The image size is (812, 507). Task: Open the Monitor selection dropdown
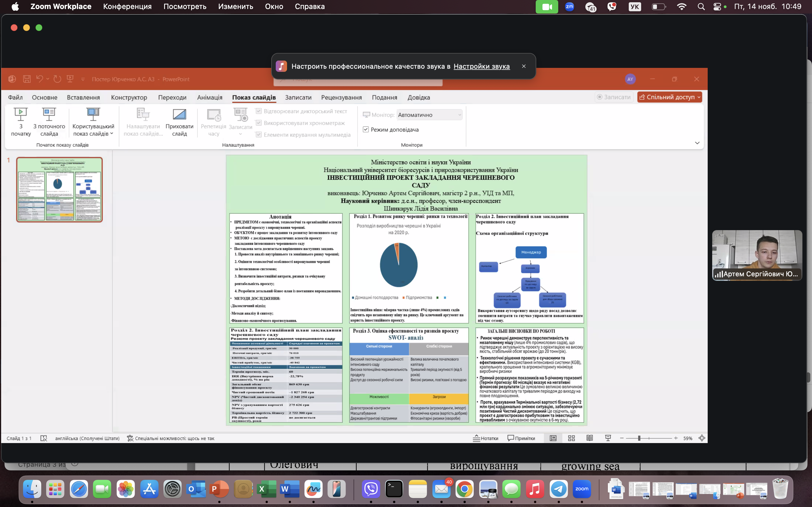[x=429, y=115]
